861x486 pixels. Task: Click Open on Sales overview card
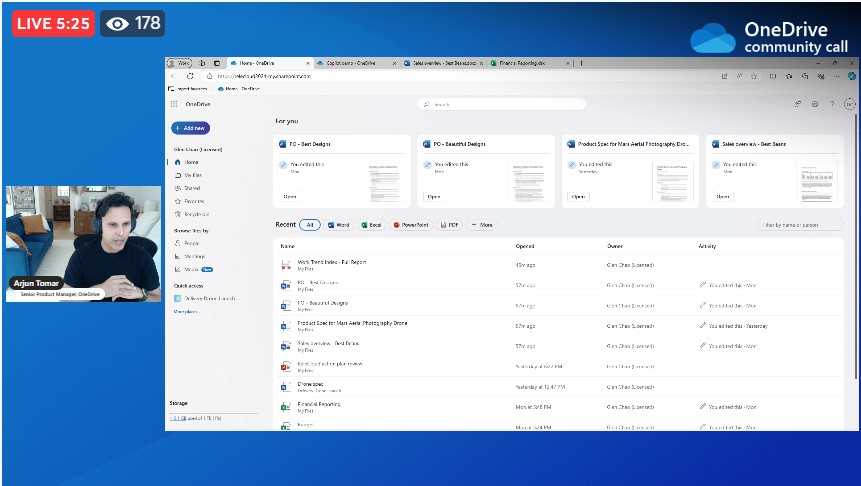click(x=723, y=197)
